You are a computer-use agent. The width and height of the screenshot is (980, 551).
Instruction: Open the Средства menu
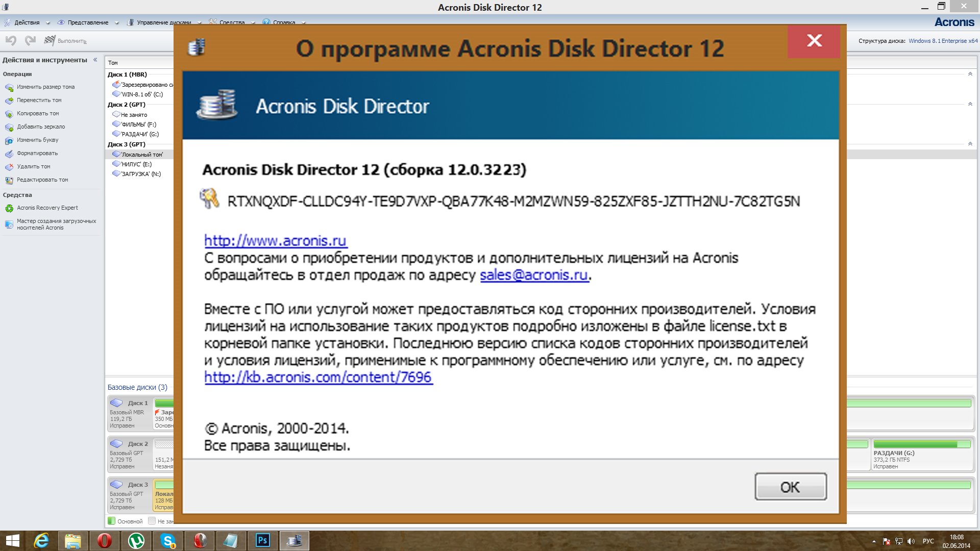point(232,22)
